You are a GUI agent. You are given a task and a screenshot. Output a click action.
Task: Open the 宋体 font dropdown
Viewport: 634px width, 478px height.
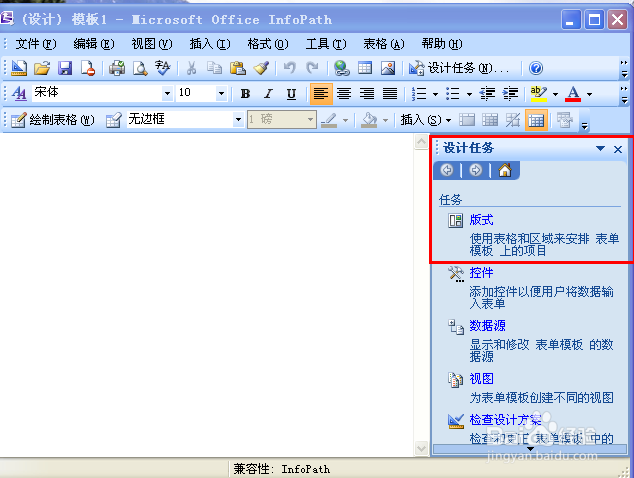point(167,94)
